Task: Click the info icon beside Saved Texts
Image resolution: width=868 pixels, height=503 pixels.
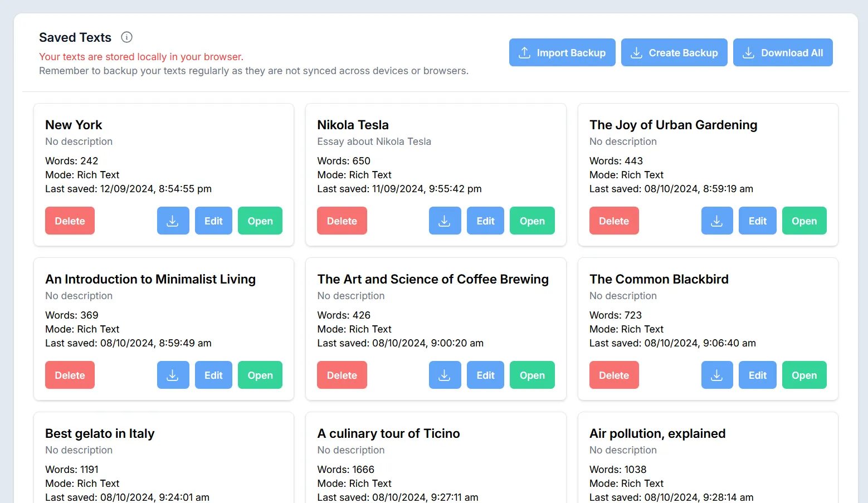Action: pyautogui.click(x=126, y=37)
